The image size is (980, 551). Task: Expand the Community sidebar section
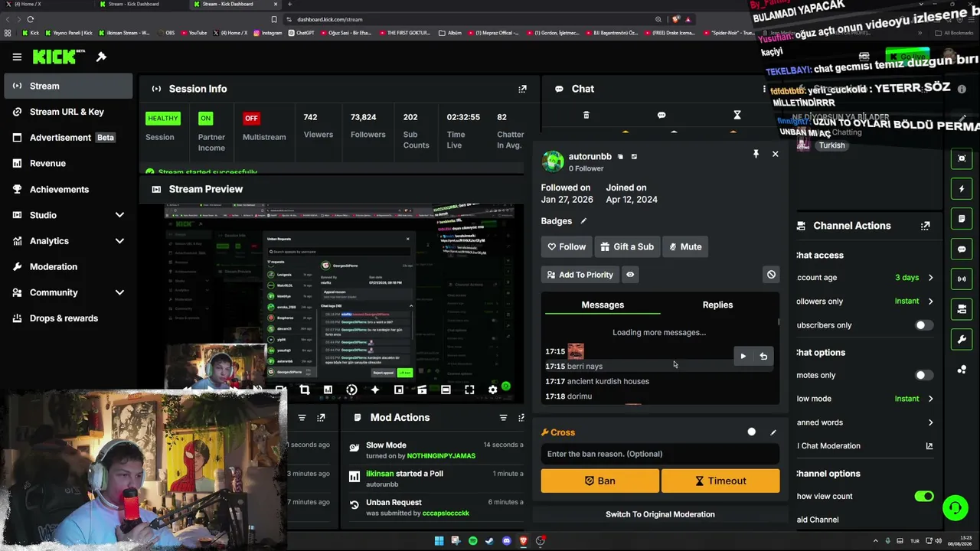pyautogui.click(x=119, y=292)
